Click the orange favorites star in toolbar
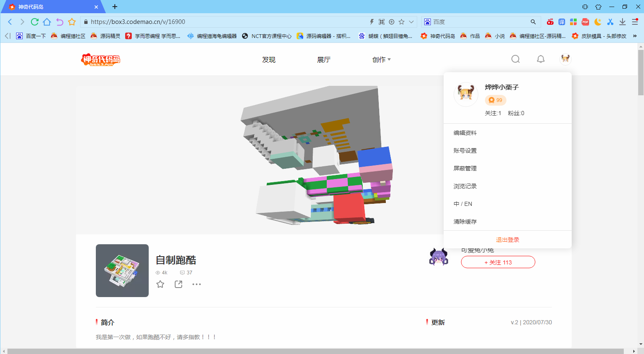The width and height of the screenshot is (644, 354). 72,22
